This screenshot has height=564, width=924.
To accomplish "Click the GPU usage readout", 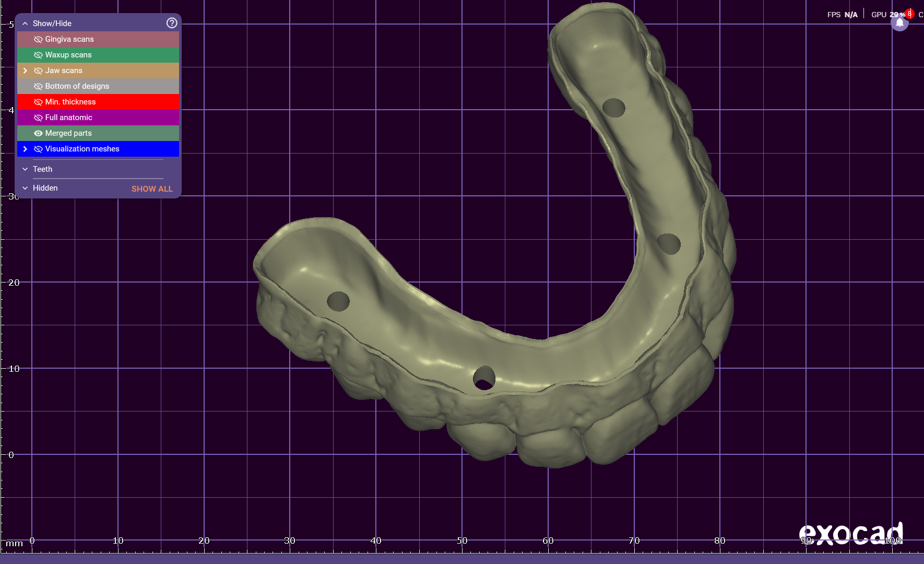I will click(887, 15).
